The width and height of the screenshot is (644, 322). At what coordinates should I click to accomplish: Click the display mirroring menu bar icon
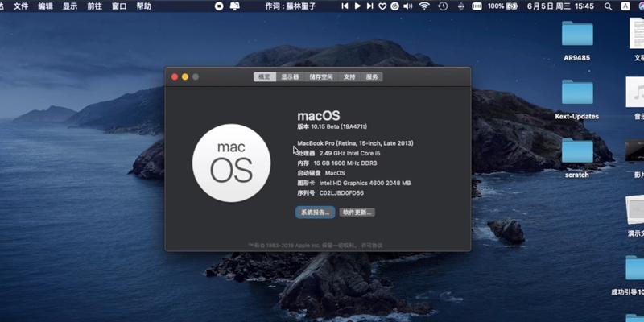click(x=234, y=6)
